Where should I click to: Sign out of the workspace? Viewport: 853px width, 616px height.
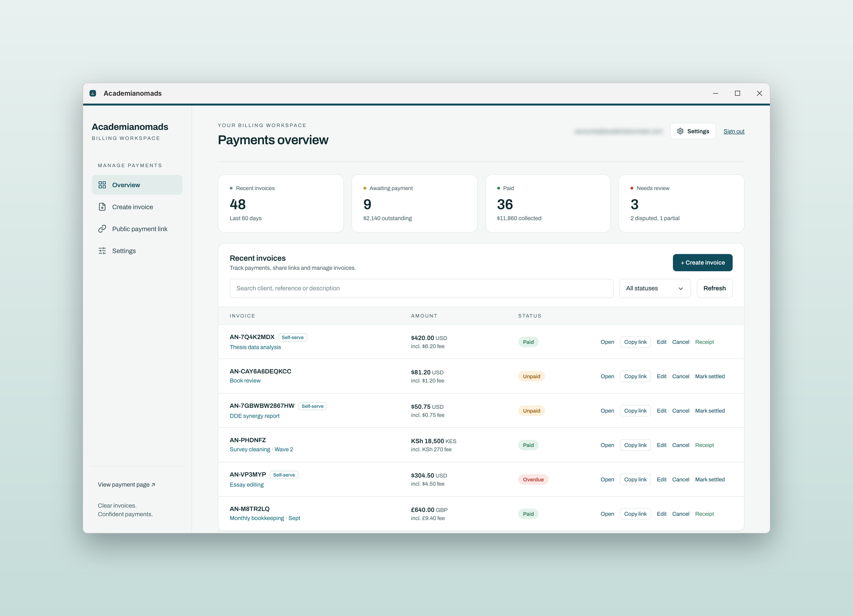pyautogui.click(x=734, y=131)
